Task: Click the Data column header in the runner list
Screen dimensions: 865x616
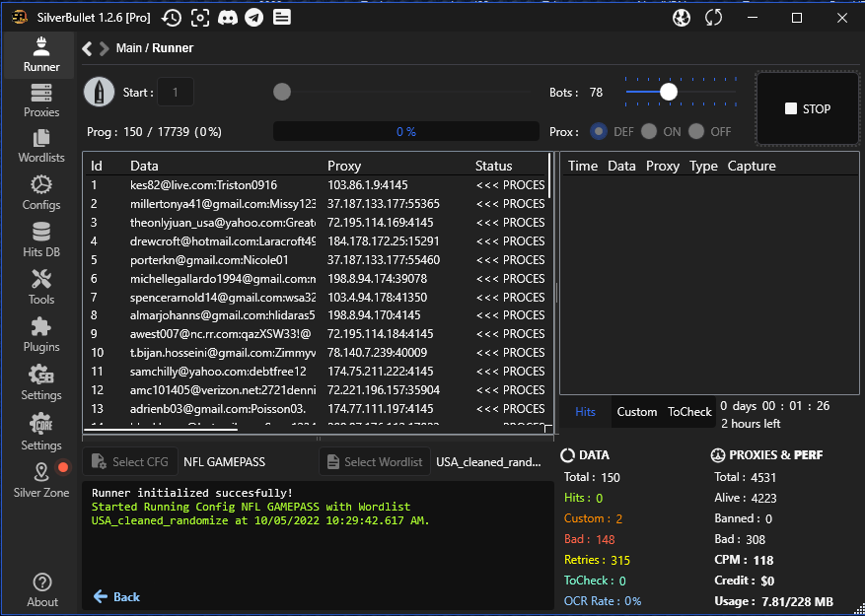Action: (145, 166)
